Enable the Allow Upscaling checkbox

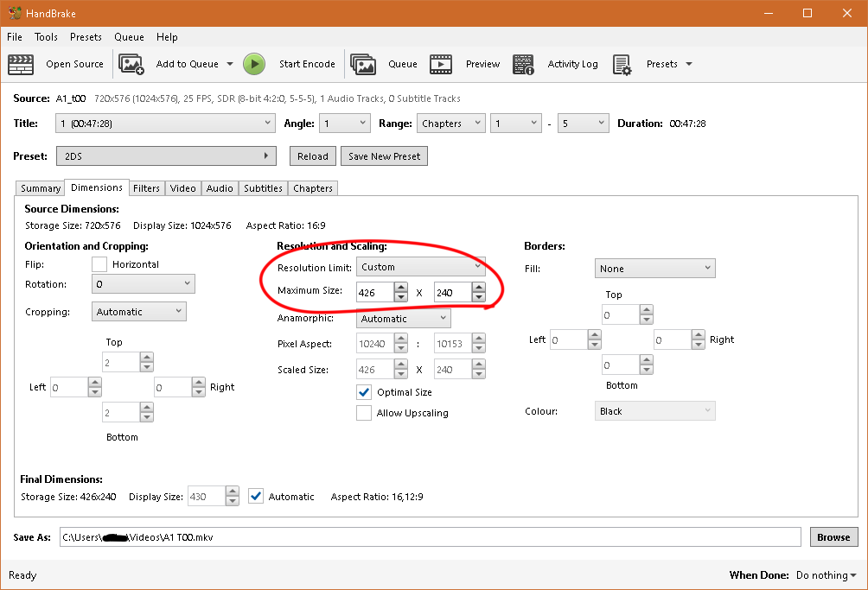[364, 413]
